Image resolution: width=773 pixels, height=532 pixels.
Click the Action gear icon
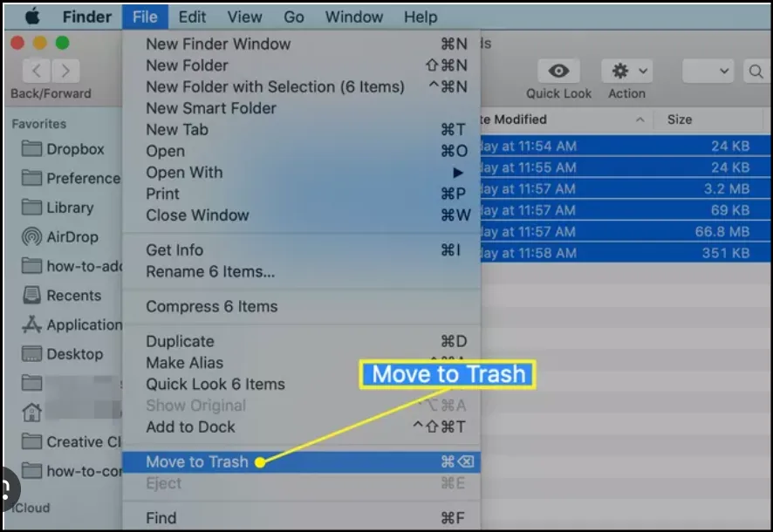(x=619, y=72)
